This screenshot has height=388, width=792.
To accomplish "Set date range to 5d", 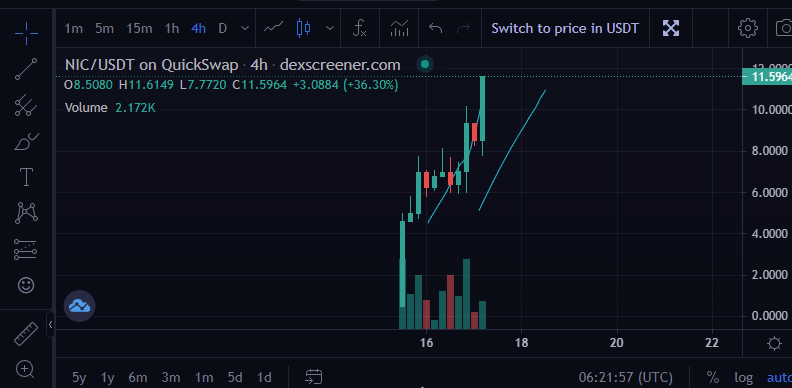I will tap(235, 377).
